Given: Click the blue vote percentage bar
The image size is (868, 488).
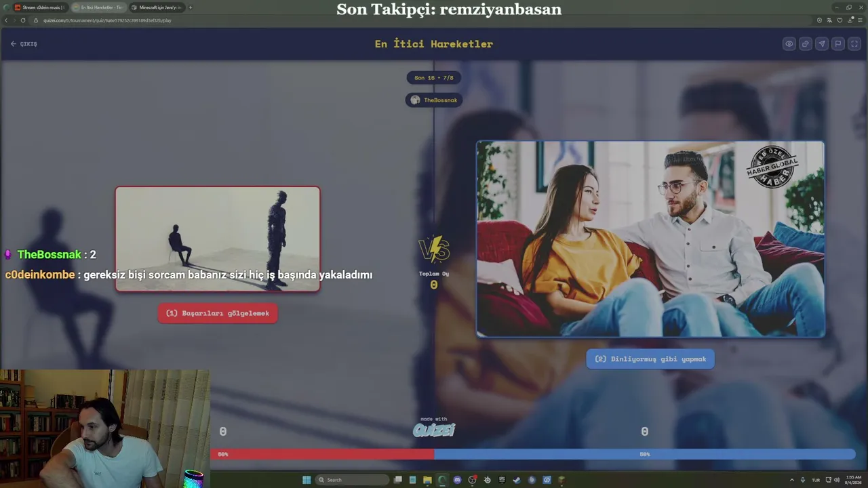Looking at the screenshot, I should point(645,454).
